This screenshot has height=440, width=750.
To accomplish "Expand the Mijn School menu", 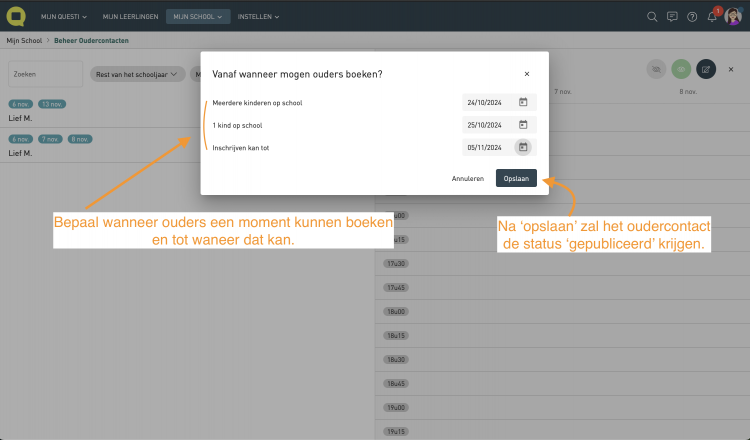I will click(x=199, y=17).
